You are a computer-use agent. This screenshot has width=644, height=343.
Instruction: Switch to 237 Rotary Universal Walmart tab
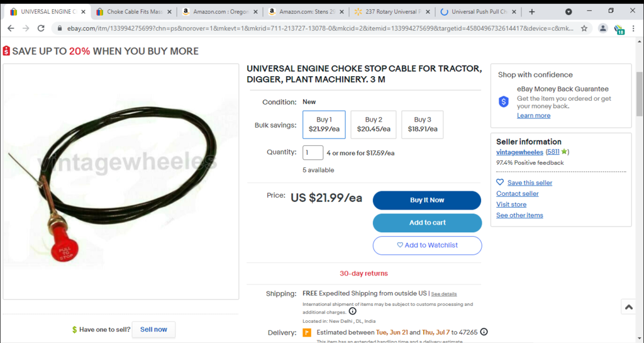point(392,12)
